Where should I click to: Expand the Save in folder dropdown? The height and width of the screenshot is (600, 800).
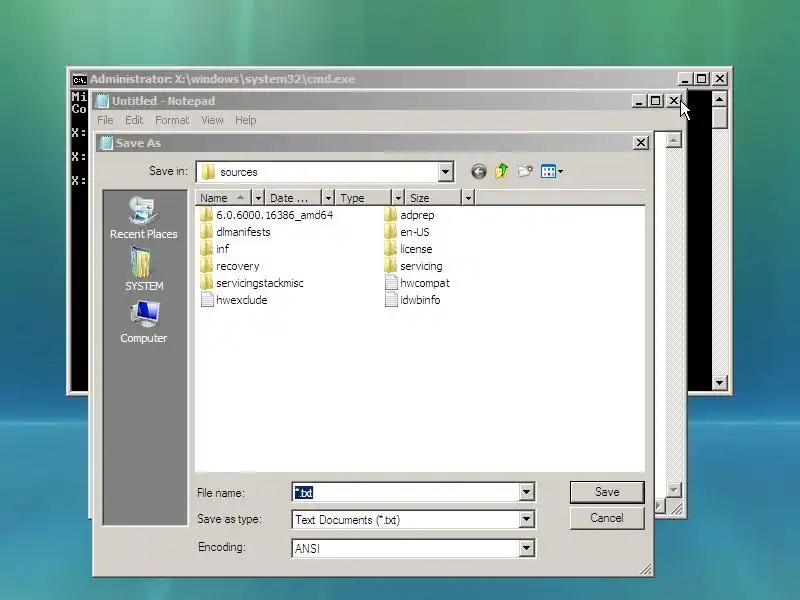pos(445,172)
